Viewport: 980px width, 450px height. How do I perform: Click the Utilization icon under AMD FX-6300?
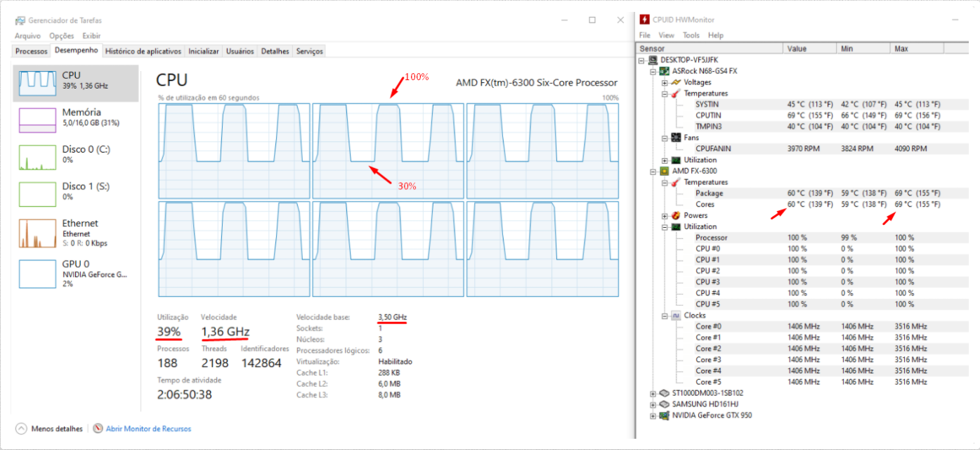676,226
